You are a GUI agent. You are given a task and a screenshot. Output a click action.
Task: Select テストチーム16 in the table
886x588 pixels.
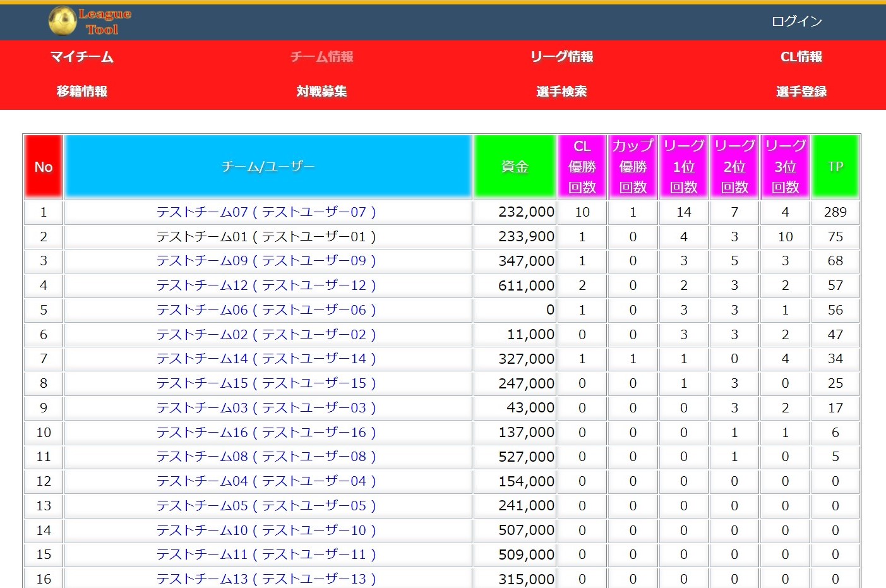[266, 433]
